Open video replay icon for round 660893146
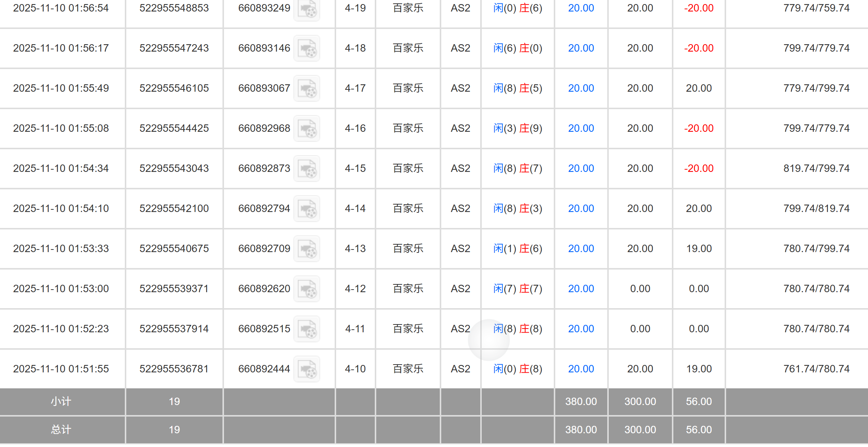This screenshot has height=447, width=868. [x=307, y=48]
